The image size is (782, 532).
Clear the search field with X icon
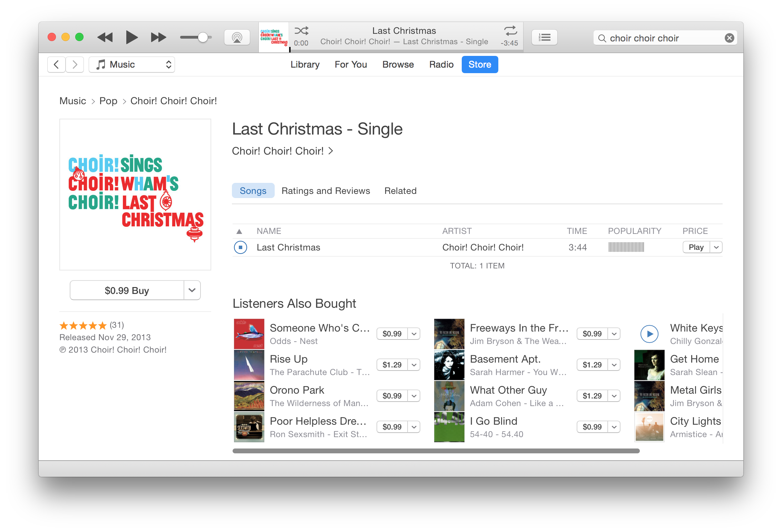click(729, 38)
